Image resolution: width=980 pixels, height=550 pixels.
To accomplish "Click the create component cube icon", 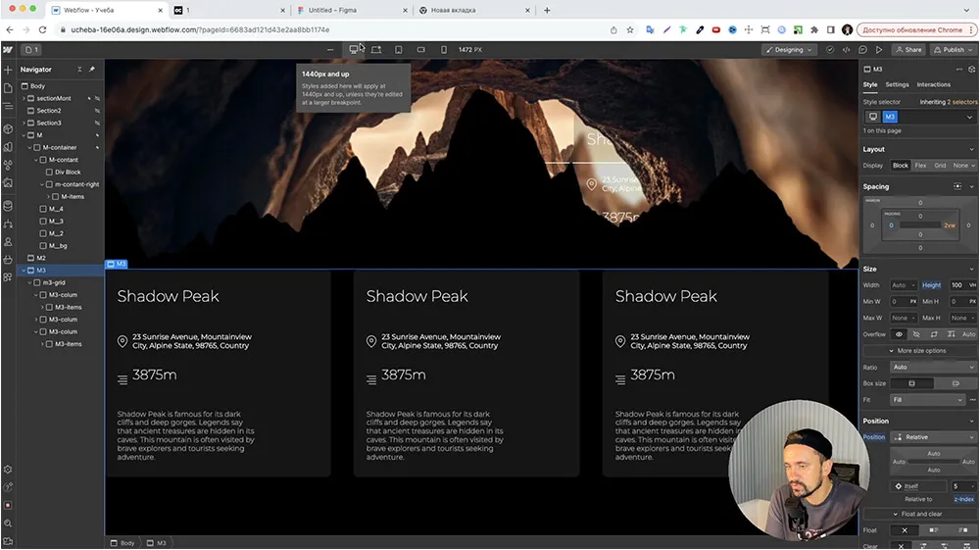I will (971, 70).
